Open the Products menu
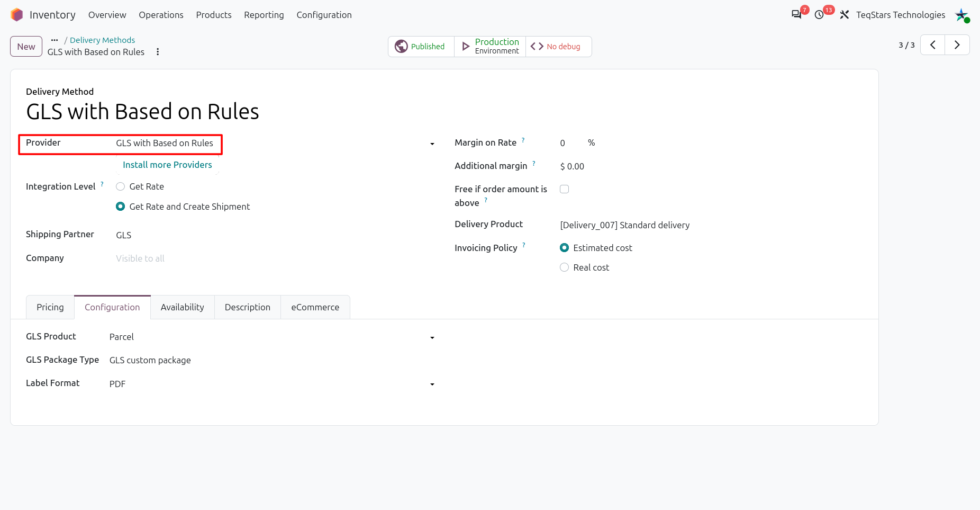The width and height of the screenshot is (980, 510). 214,15
